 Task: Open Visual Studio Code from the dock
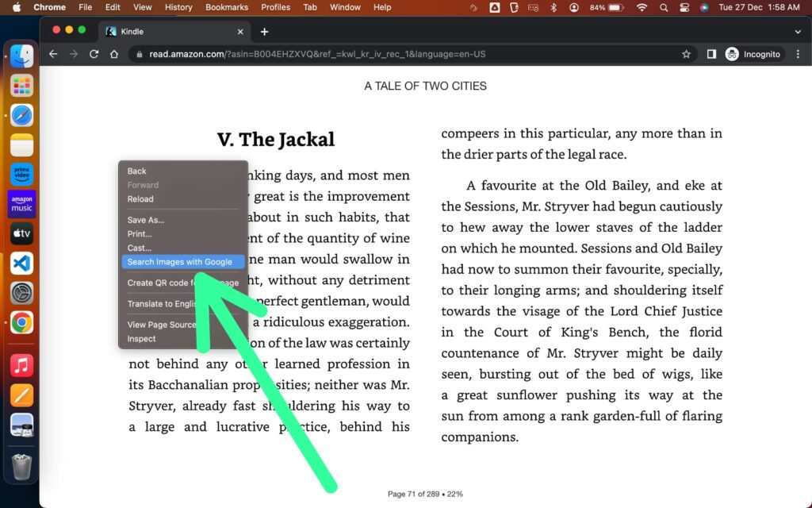tap(21, 263)
